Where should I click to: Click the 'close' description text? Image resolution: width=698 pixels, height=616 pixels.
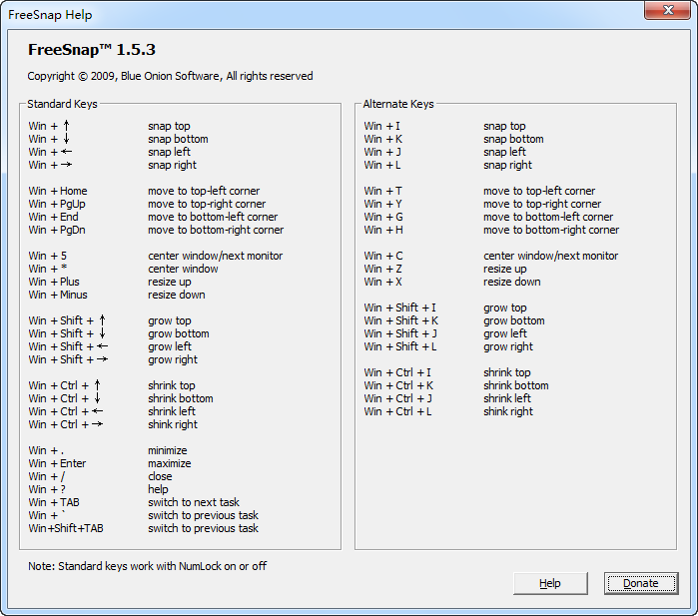point(160,476)
